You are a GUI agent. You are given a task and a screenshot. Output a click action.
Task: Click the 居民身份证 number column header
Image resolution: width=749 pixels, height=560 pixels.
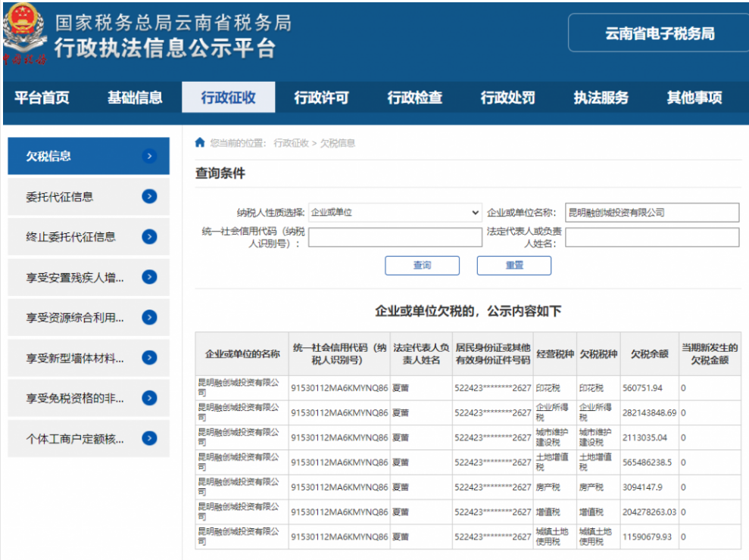493,353
